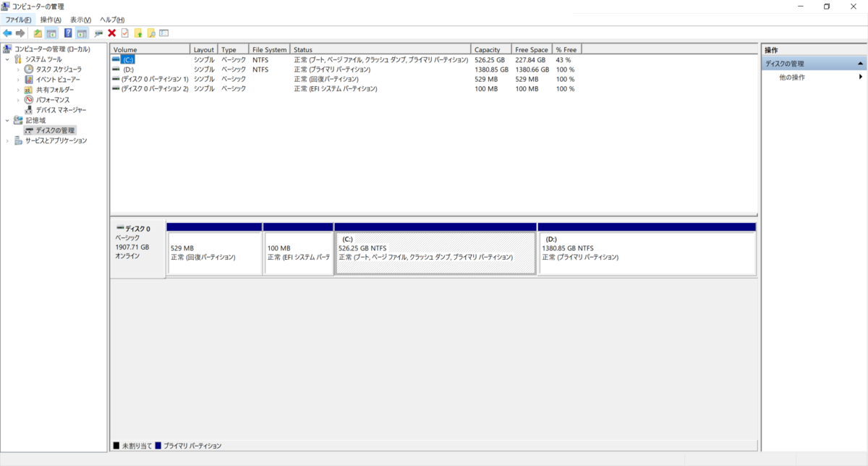Collapse the 記憶域 tree node
Image resolution: width=868 pixels, height=466 pixels.
(x=7, y=120)
